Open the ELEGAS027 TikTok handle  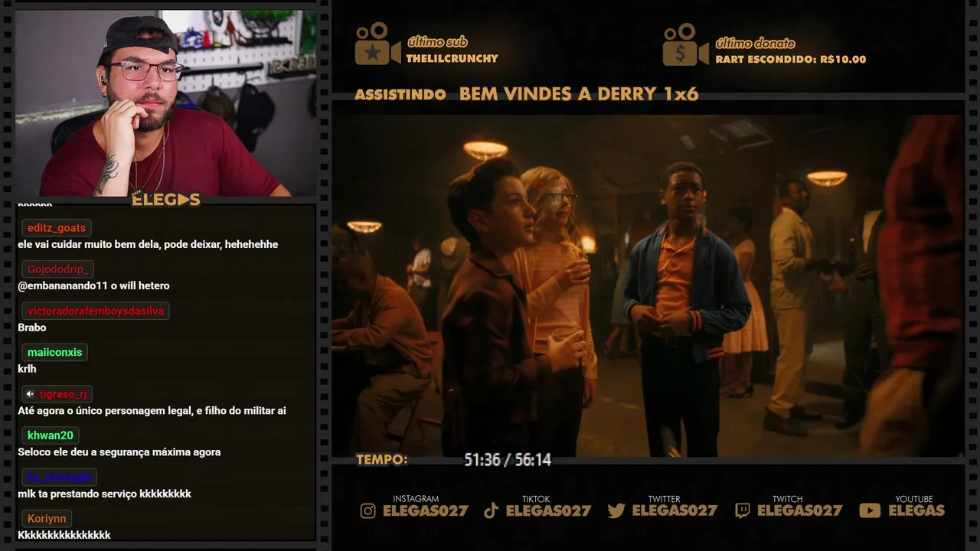pos(548,510)
